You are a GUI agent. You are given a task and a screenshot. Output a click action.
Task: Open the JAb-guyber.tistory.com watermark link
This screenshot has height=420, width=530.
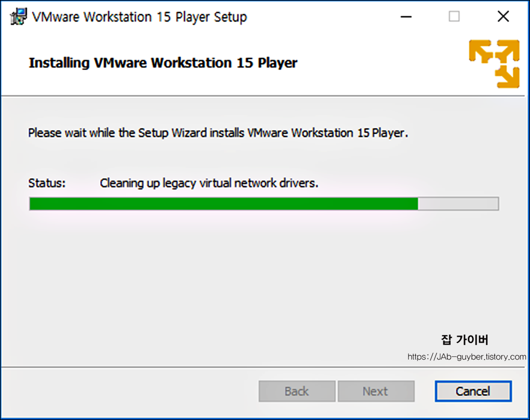(467, 357)
